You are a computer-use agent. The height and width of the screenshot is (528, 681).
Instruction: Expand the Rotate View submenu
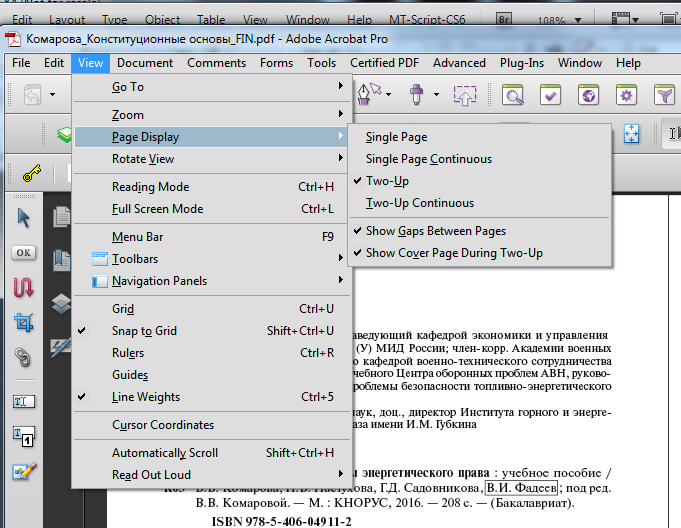[212, 159]
